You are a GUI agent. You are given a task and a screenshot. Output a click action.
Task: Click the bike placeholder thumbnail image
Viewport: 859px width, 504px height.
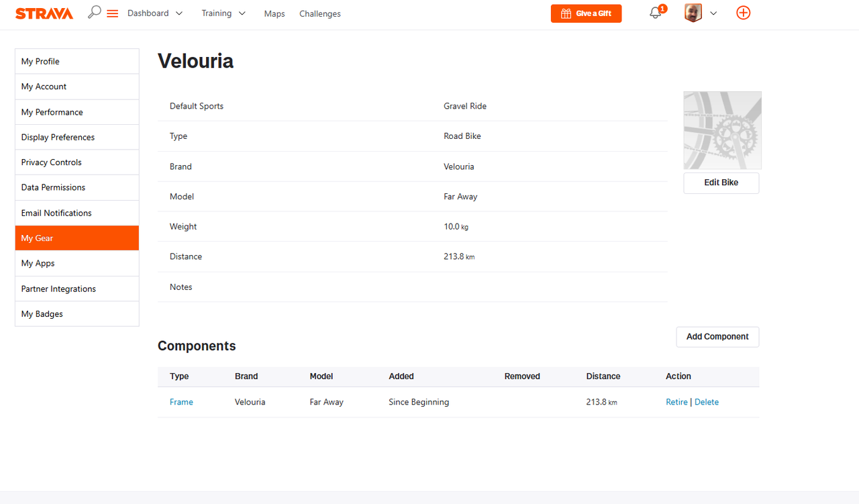722,130
